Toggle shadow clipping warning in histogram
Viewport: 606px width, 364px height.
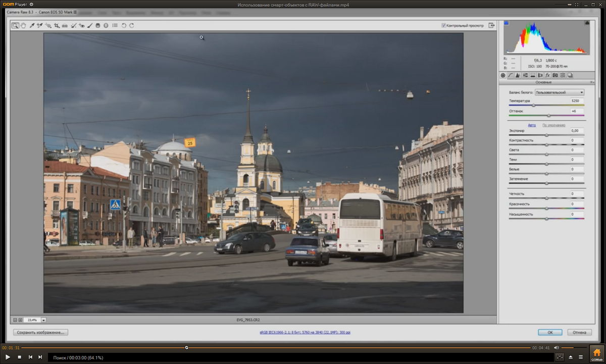point(507,23)
